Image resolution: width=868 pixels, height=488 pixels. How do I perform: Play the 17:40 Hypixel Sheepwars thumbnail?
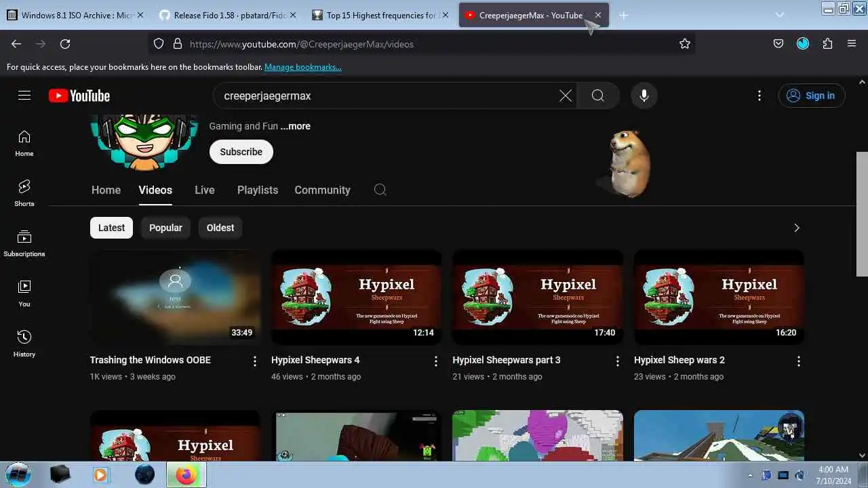point(538,297)
